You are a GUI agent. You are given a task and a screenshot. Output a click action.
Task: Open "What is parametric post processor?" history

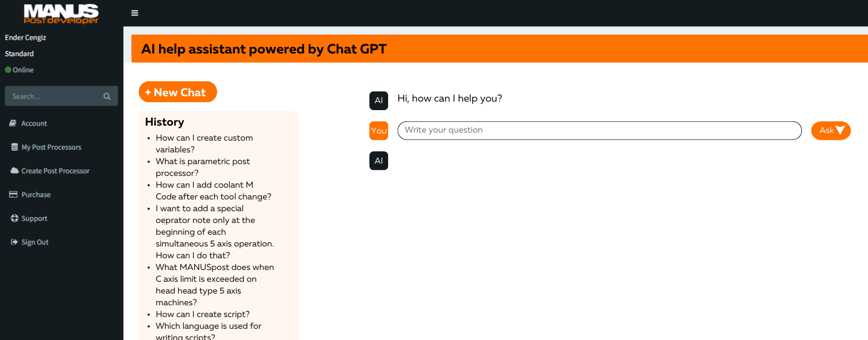pos(202,167)
